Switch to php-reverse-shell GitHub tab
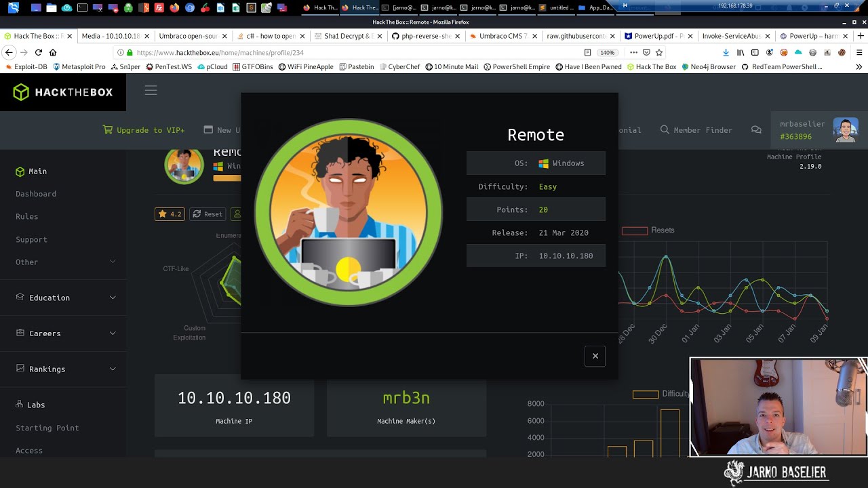The image size is (868, 488). [x=427, y=36]
